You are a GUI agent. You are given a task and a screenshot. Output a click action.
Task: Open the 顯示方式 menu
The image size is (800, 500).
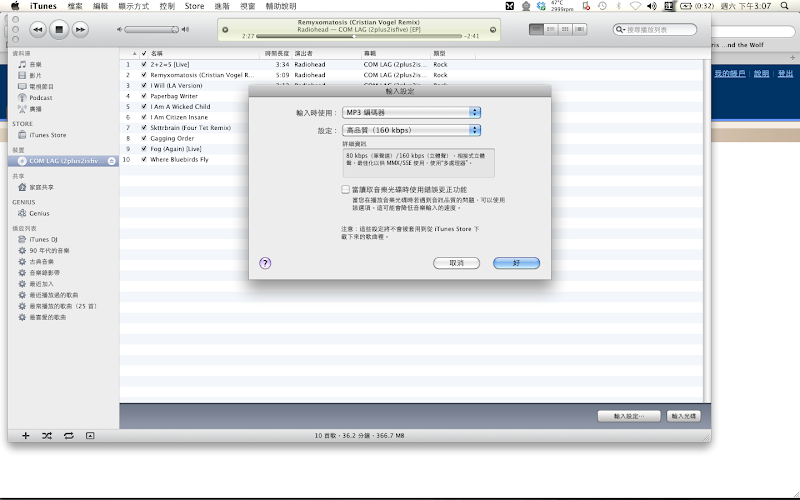click(134, 6)
